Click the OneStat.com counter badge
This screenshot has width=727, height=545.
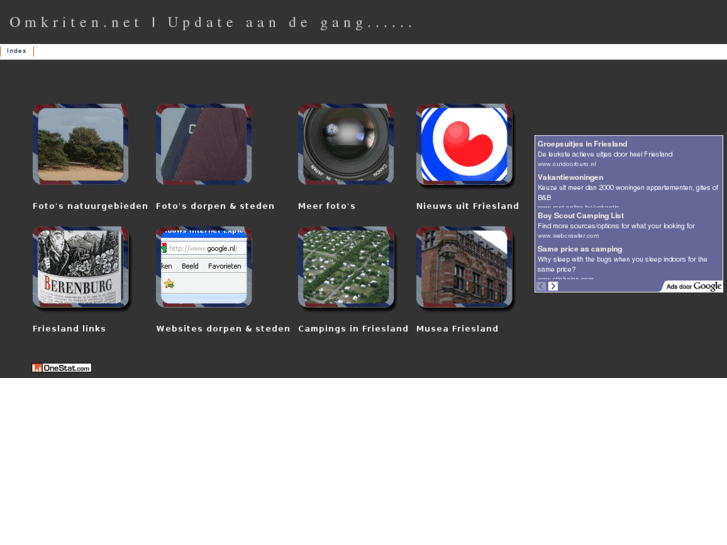(62, 368)
